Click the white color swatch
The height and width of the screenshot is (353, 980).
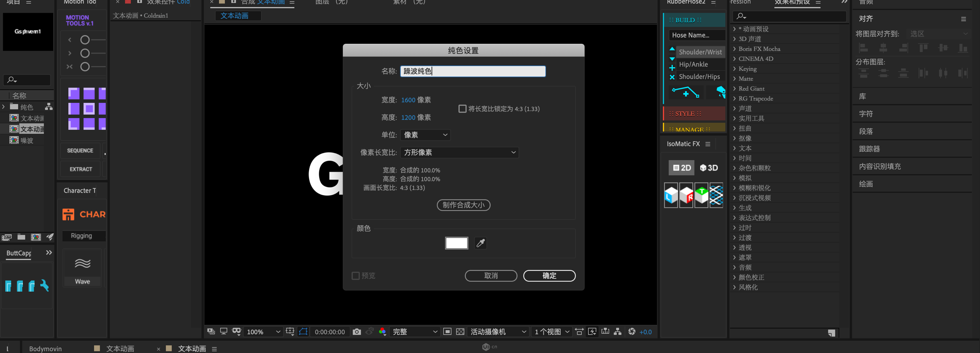456,243
